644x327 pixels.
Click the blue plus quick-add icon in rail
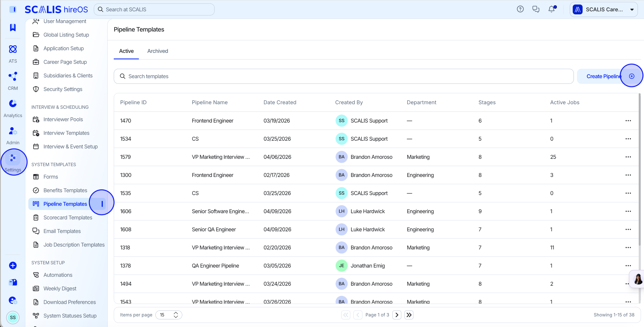pyautogui.click(x=13, y=265)
